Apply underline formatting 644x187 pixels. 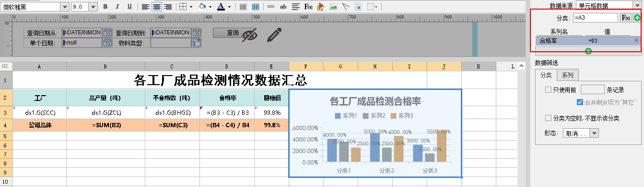point(129,7)
